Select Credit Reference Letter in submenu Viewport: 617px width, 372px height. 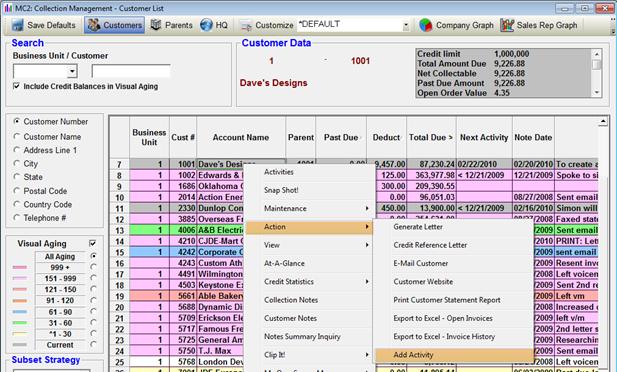(x=430, y=245)
